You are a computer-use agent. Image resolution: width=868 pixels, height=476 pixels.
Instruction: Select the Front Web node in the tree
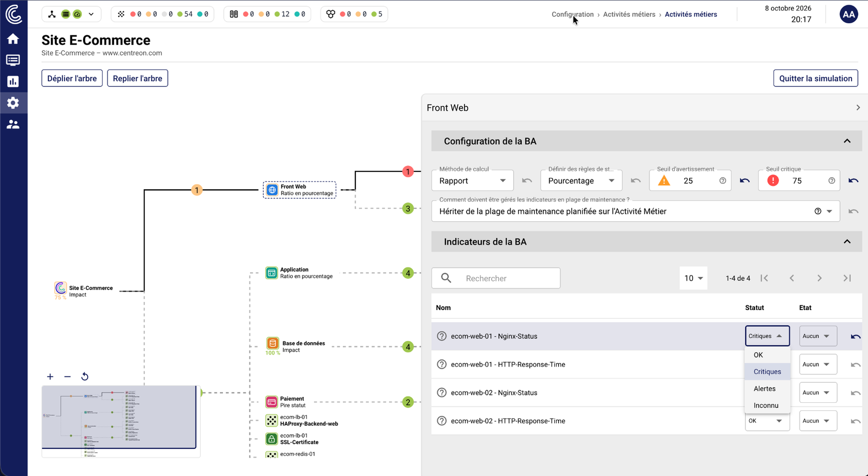tap(299, 190)
